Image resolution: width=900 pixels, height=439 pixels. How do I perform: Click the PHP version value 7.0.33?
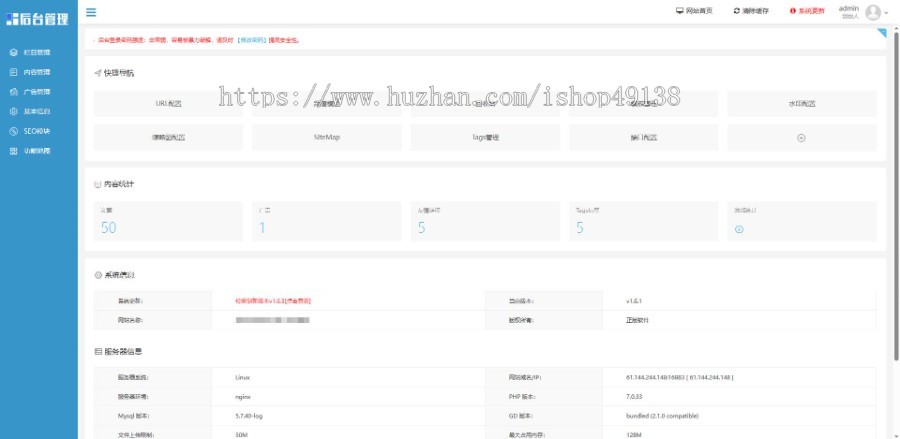pyautogui.click(x=634, y=397)
